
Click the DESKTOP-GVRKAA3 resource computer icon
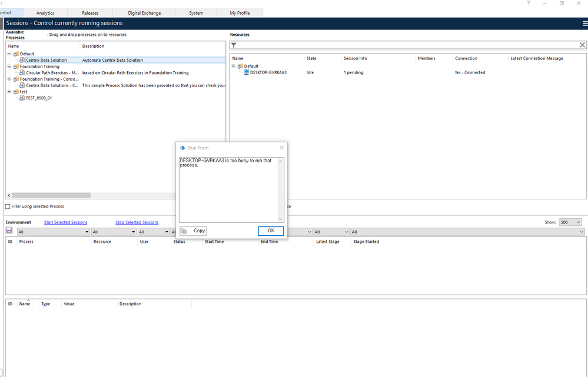click(x=246, y=72)
